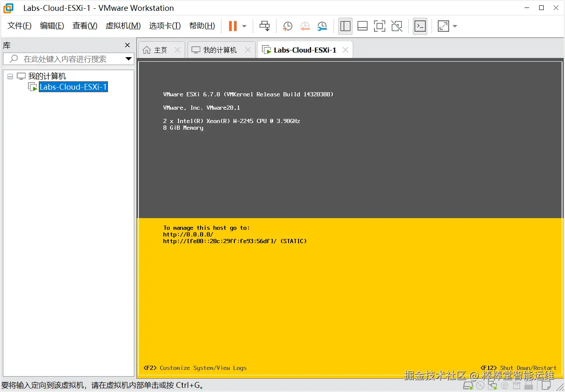565x392 pixels.
Task: Close the 我的计算机 tab
Action: (x=248, y=50)
